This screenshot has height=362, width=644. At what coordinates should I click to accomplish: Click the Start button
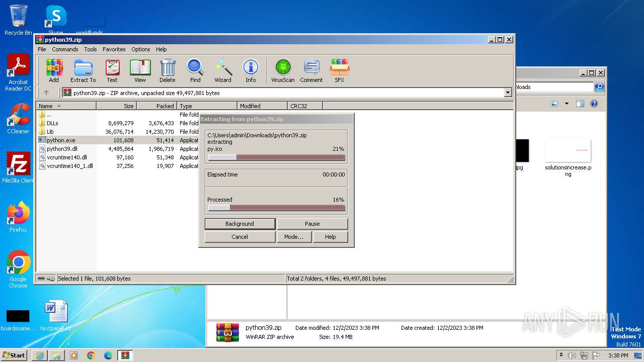(14, 355)
